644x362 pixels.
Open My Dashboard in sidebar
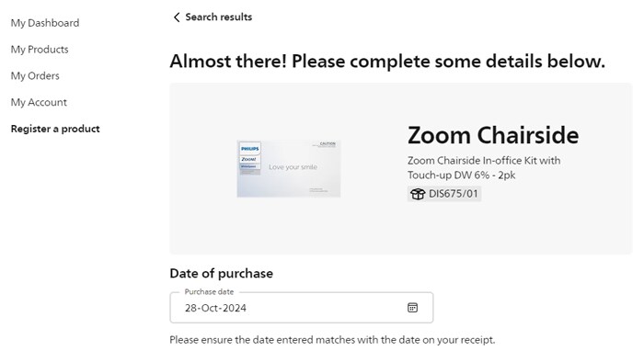tap(45, 23)
